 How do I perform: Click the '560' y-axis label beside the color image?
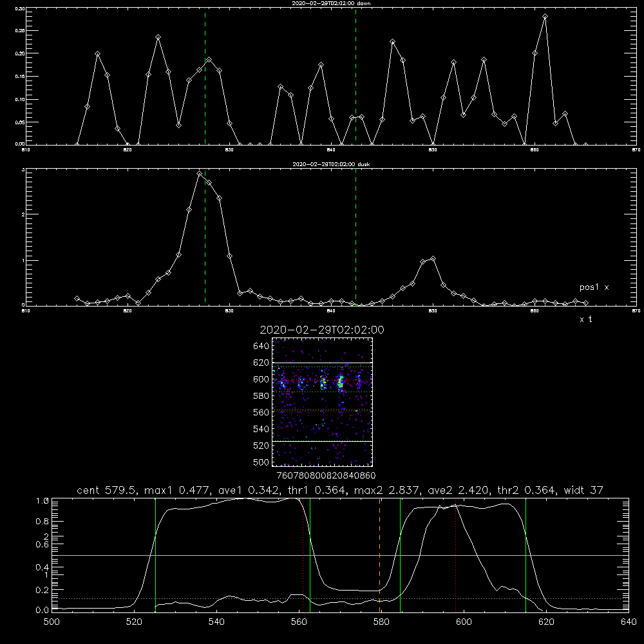(261, 412)
